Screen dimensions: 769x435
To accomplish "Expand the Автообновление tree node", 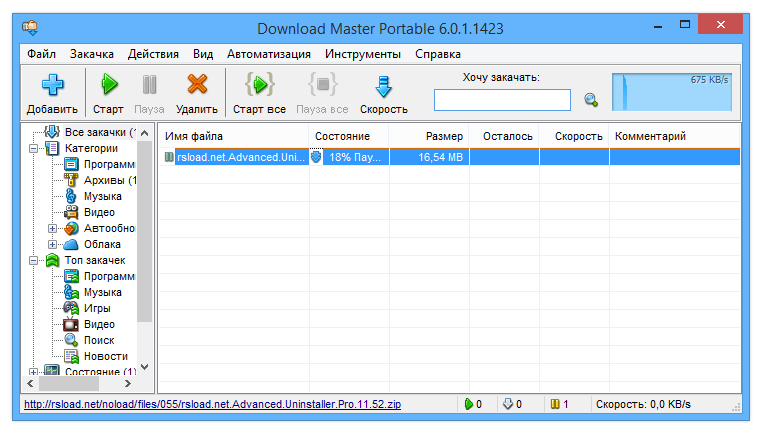I will (x=52, y=229).
